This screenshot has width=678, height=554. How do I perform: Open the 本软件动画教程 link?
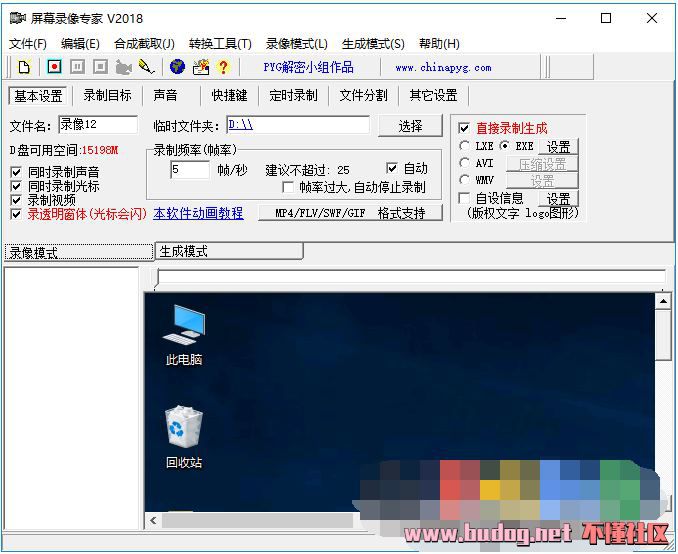pos(198,214)
